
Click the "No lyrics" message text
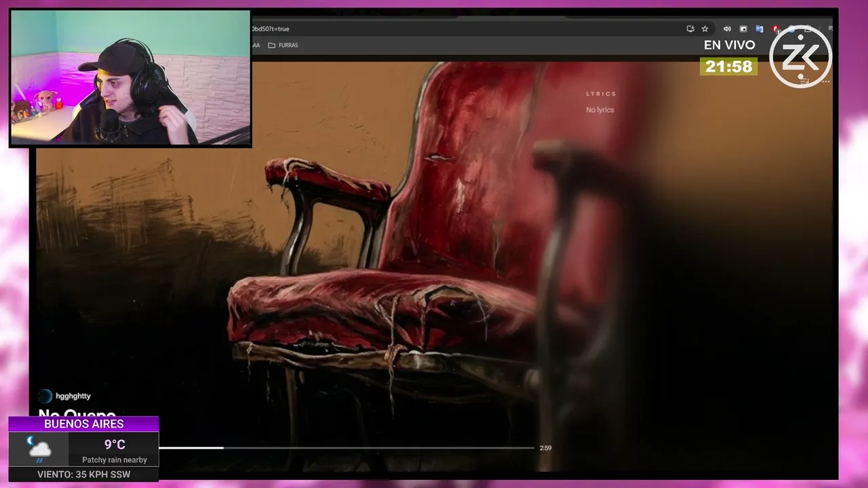pyautogui.click(x=600, y=110)
